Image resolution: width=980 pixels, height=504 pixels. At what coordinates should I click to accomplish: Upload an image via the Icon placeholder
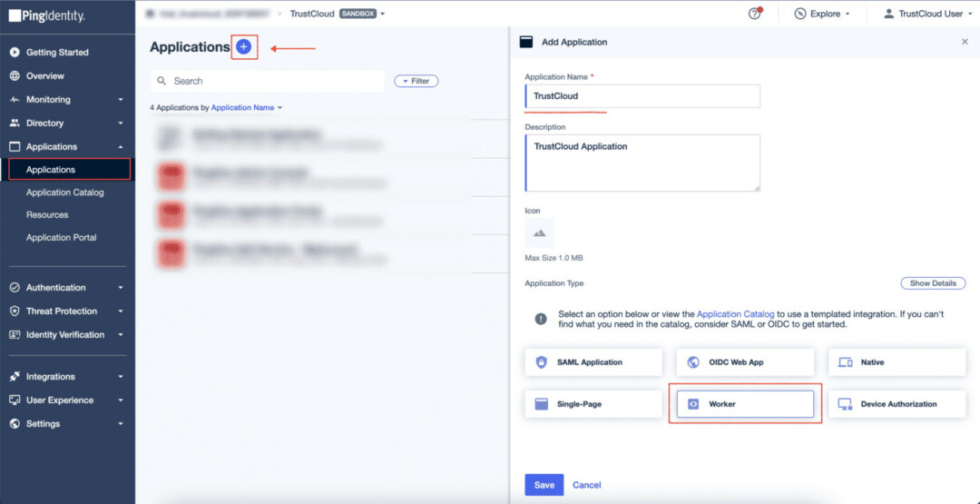(x=539, y=232)
